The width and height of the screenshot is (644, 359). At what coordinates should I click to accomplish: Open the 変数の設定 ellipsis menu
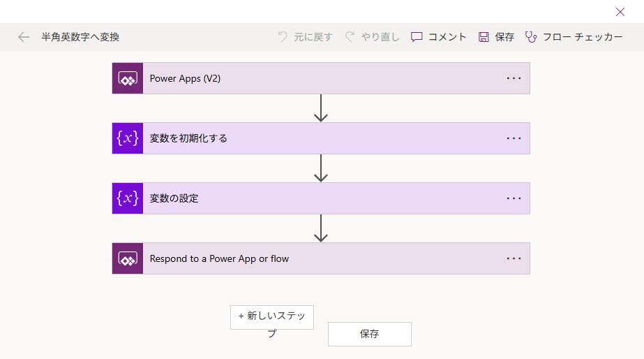click(x=514, y=198)
